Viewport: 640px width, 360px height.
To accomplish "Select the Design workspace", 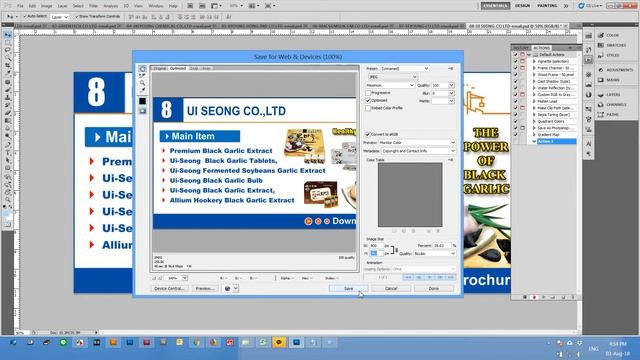I will point(522,6).
